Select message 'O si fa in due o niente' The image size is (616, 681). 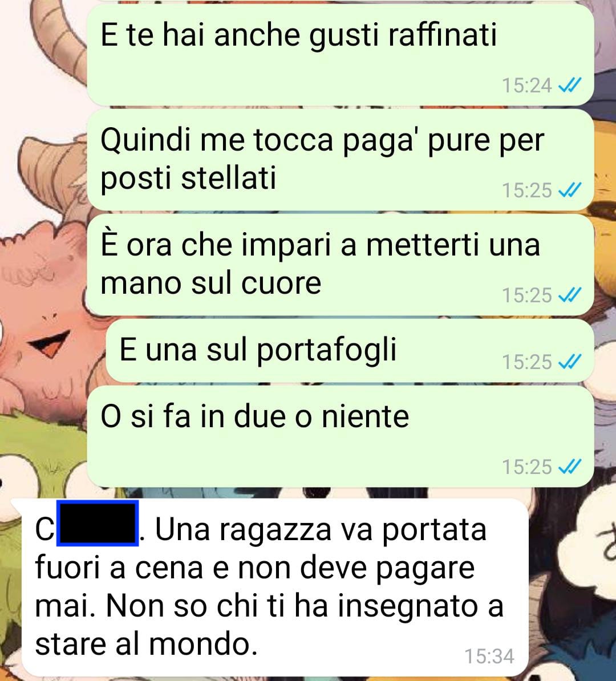click(341, 436)
